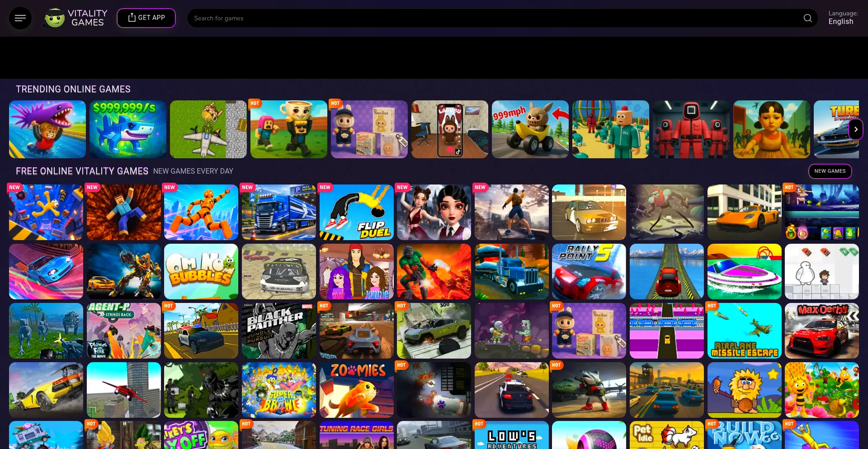The width and height of the screenshot is (868, 449).
Task: Open the orange ragdoll dummy city game
Action: pos(201,212)
